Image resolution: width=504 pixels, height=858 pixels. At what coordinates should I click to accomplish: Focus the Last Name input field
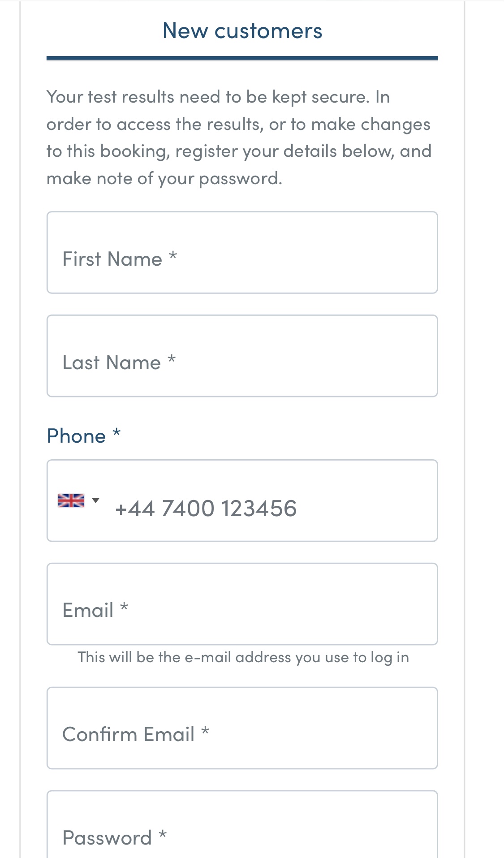242,356
